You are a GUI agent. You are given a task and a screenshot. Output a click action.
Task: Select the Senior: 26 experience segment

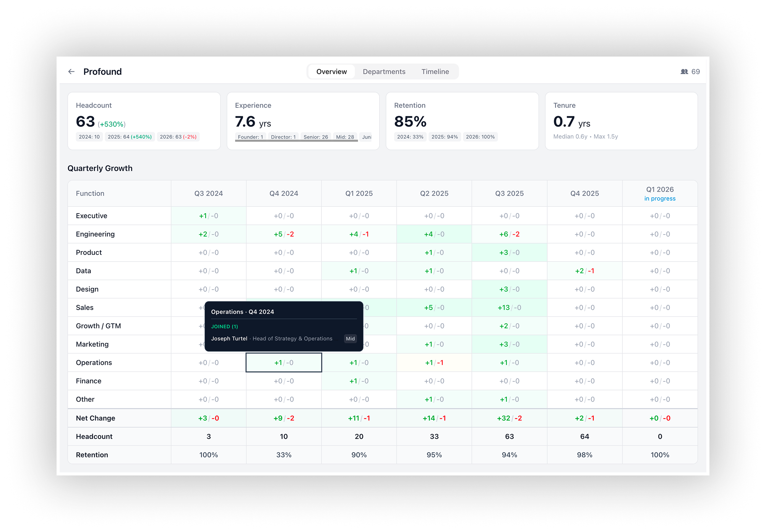coord(315,137)
